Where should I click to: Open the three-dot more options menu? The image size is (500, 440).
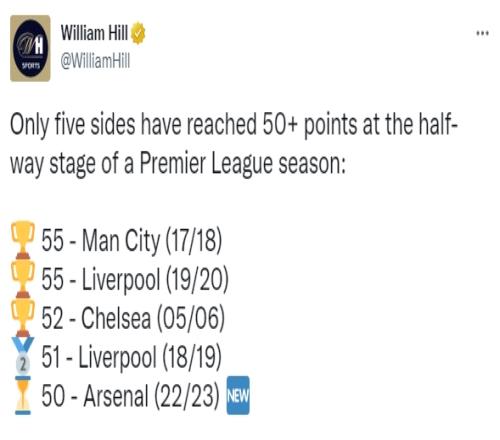482,33
